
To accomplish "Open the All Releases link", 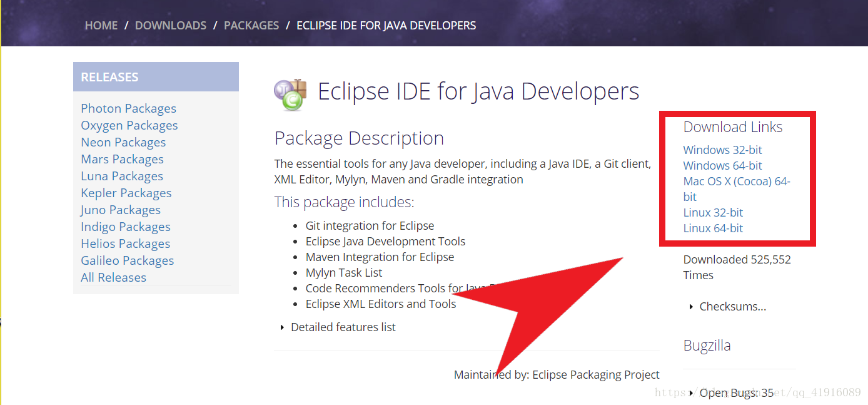I will 113,277.
